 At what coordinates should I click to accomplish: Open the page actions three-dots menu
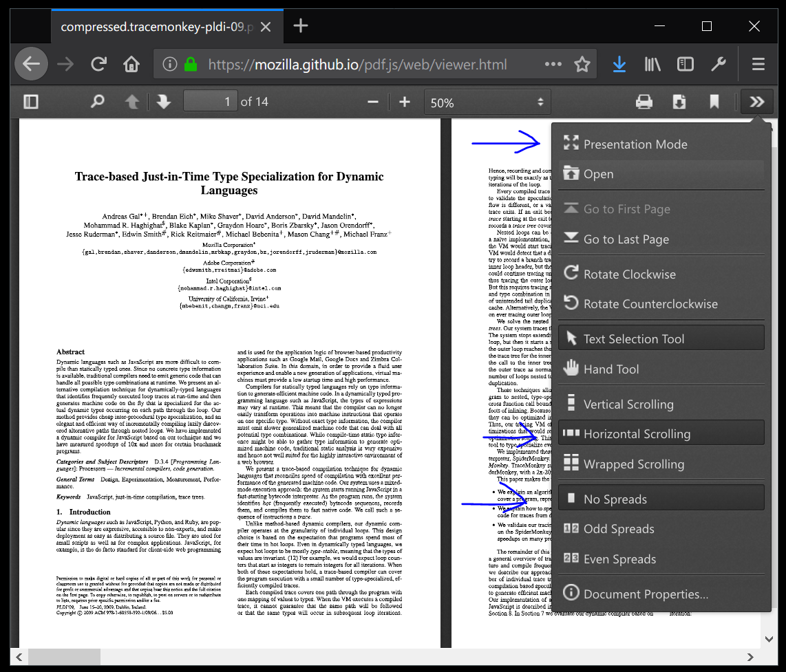553,64
